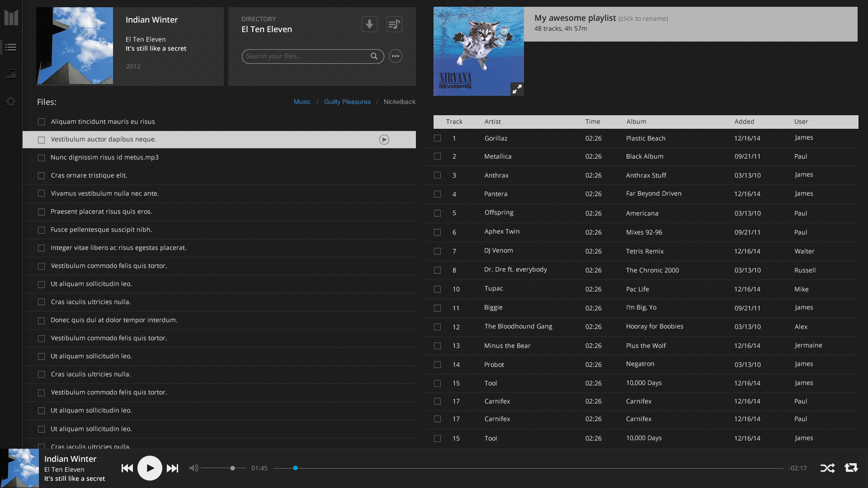Open the list view icon in the sidebar
Image resolution: width=868 pixels, height=488 pixels.
[x=11, y=47]
